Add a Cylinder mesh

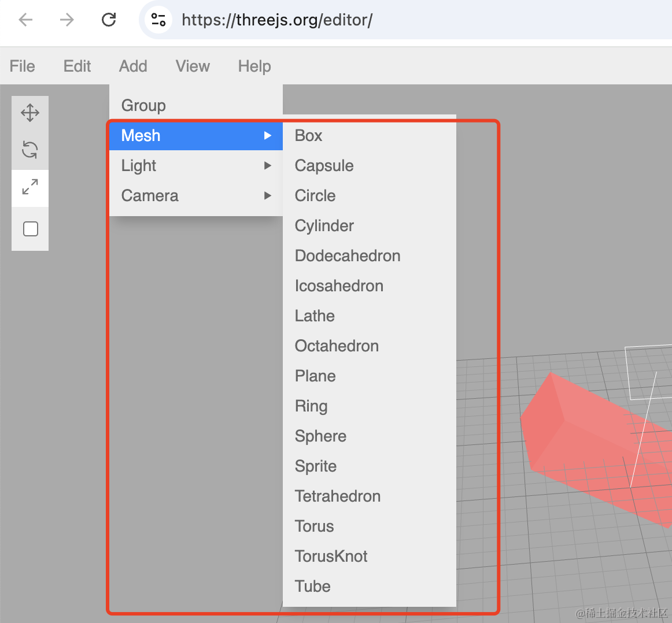pyautogui.click(x=370, y=225)
